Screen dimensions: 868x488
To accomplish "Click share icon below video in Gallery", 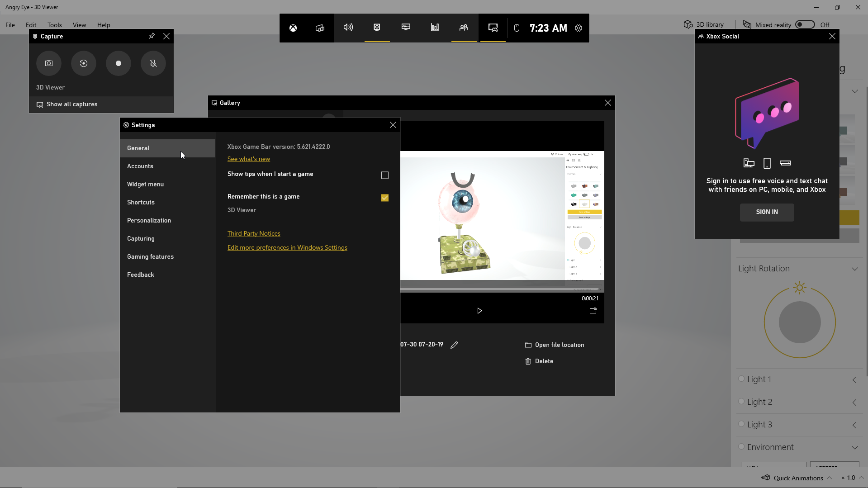I will pyautogui.click(x=593, y=311).
